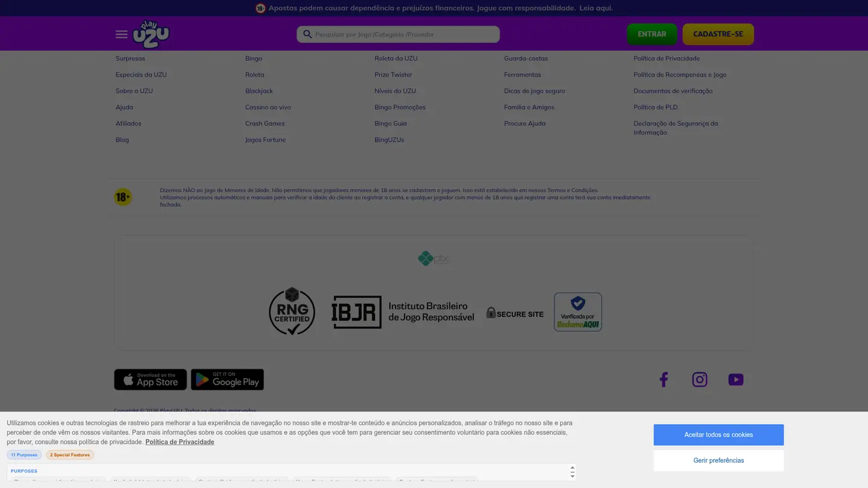
Task: Open the Procure Ajuda link
Action: [x=525, y=124]
